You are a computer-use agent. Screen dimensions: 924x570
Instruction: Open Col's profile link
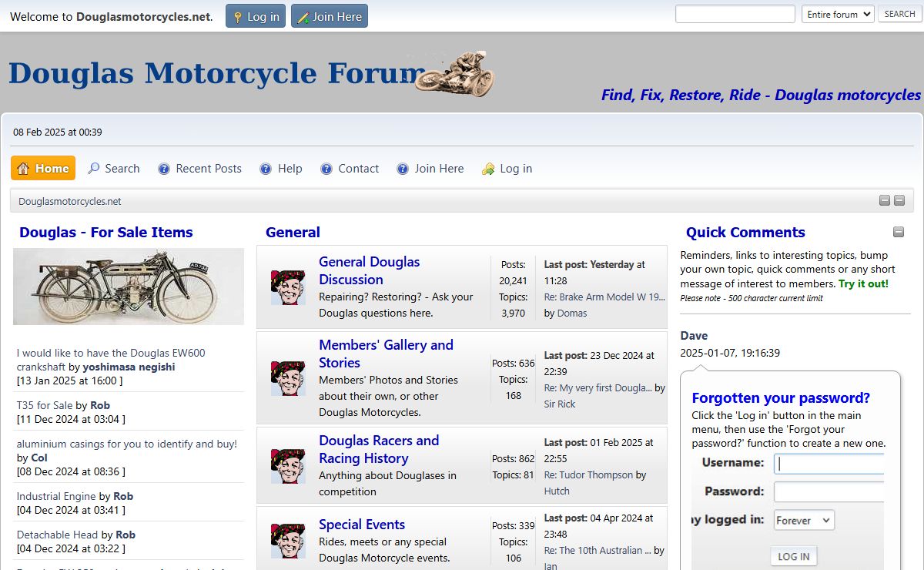[39, 458]
